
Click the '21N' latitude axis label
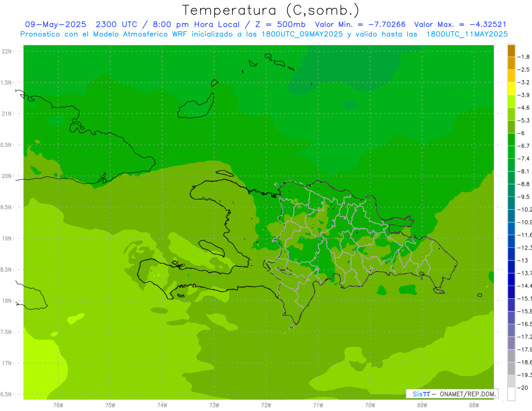coord(7,114)
